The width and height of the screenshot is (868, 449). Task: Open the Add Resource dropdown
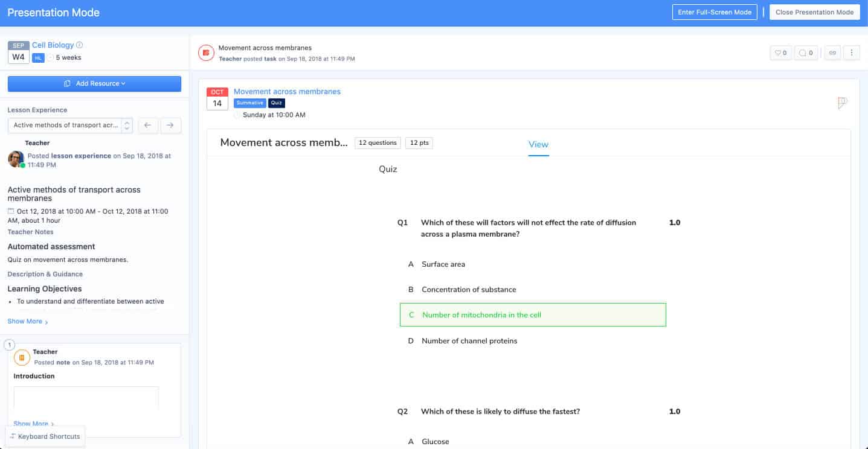coord(94,84)
